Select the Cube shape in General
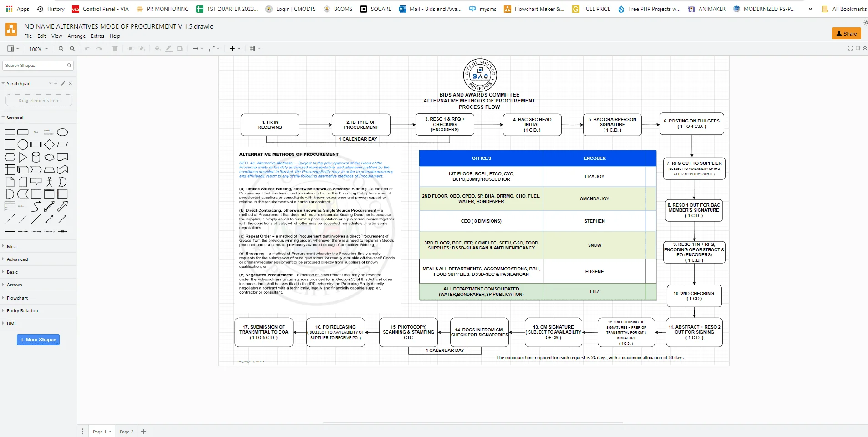 23,170
